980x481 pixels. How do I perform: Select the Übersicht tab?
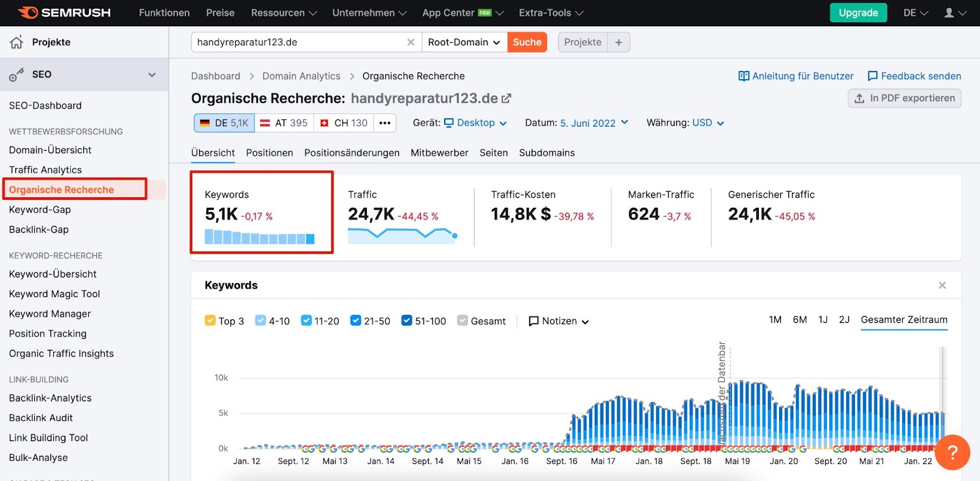point(213,153)
